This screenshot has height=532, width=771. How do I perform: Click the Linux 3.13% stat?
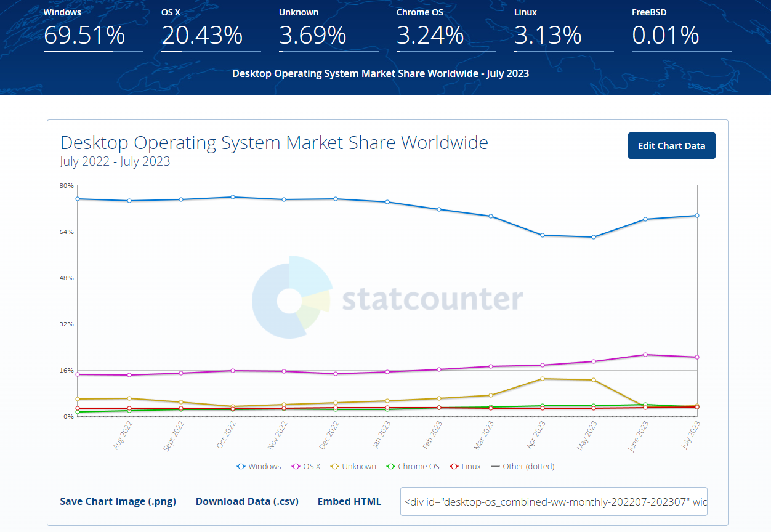click(x=564, y=30)
